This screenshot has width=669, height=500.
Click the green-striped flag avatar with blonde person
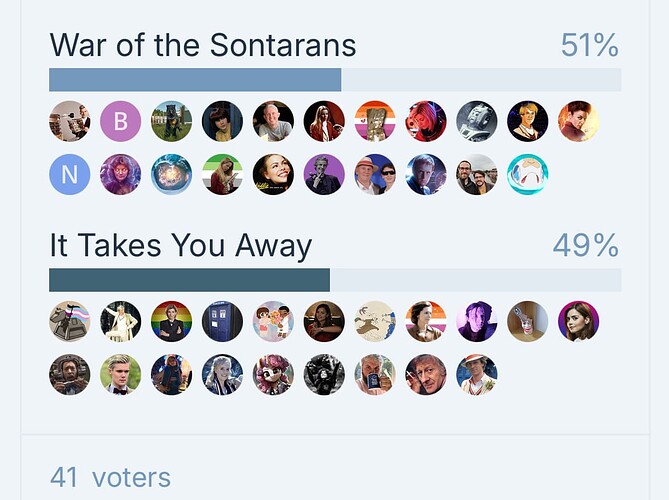pyautogui.click(x=222, y=174)
